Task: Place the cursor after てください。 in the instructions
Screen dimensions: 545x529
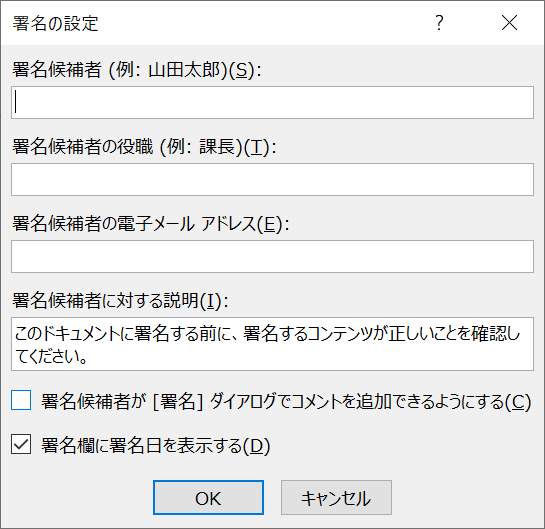Action: pos(88,357)
